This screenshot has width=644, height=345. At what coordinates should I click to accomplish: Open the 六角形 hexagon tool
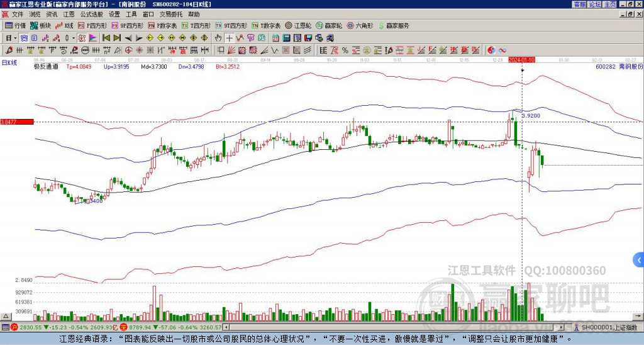tap(360, 25)
